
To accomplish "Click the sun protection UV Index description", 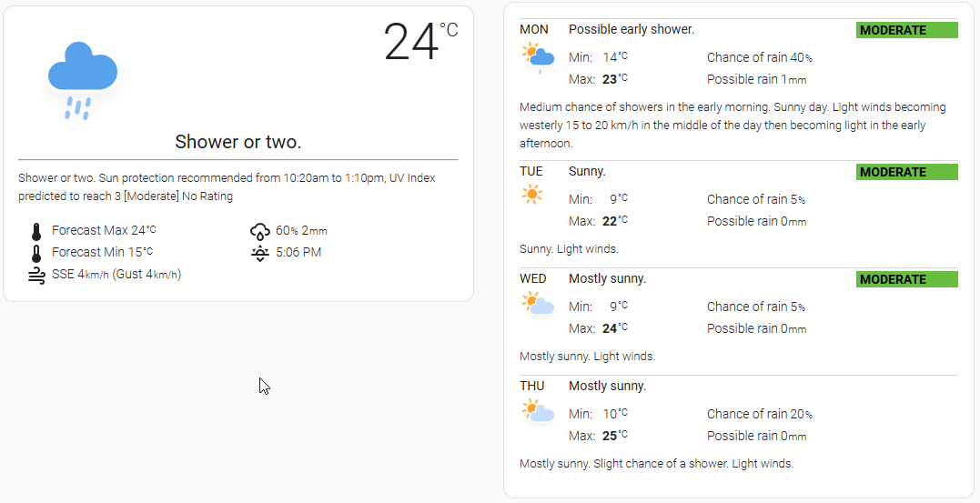I will pos(227,186).
